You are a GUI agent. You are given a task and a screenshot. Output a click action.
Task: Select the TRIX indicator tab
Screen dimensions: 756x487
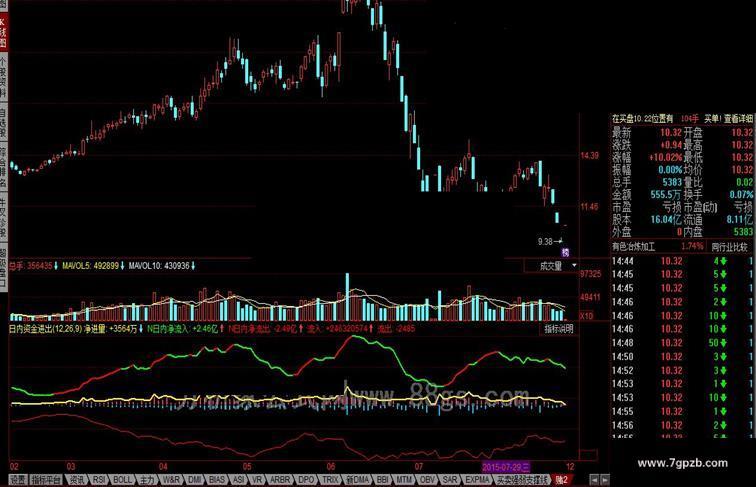[331, 480]
